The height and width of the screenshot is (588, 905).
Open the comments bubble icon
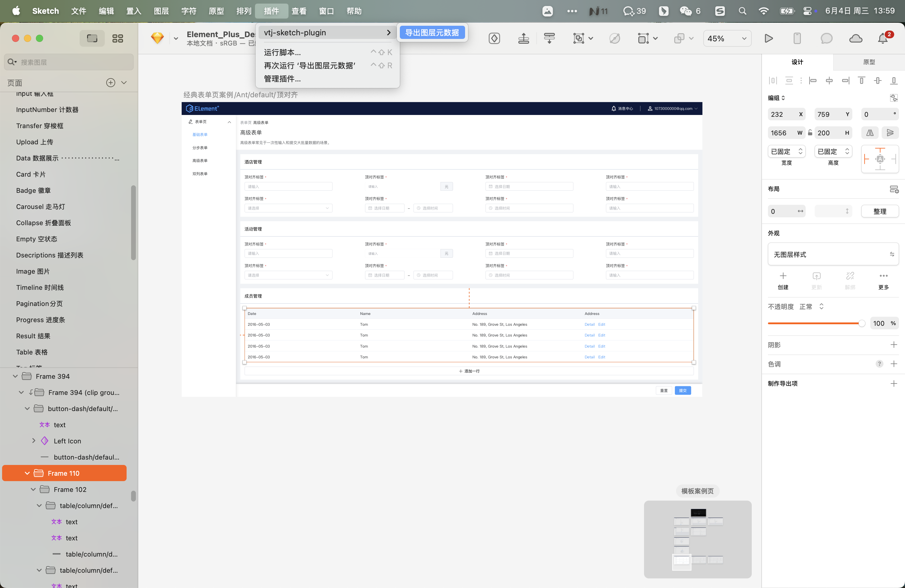(826, 38)
